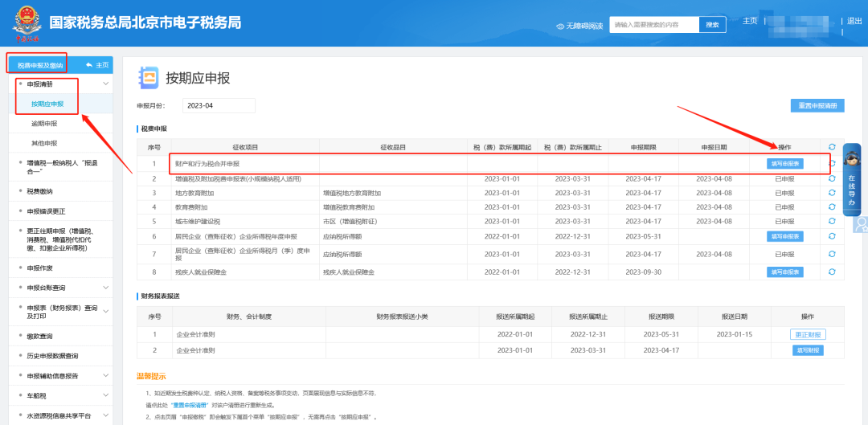Open the 在线导办 assistant widget

point(851,179)
